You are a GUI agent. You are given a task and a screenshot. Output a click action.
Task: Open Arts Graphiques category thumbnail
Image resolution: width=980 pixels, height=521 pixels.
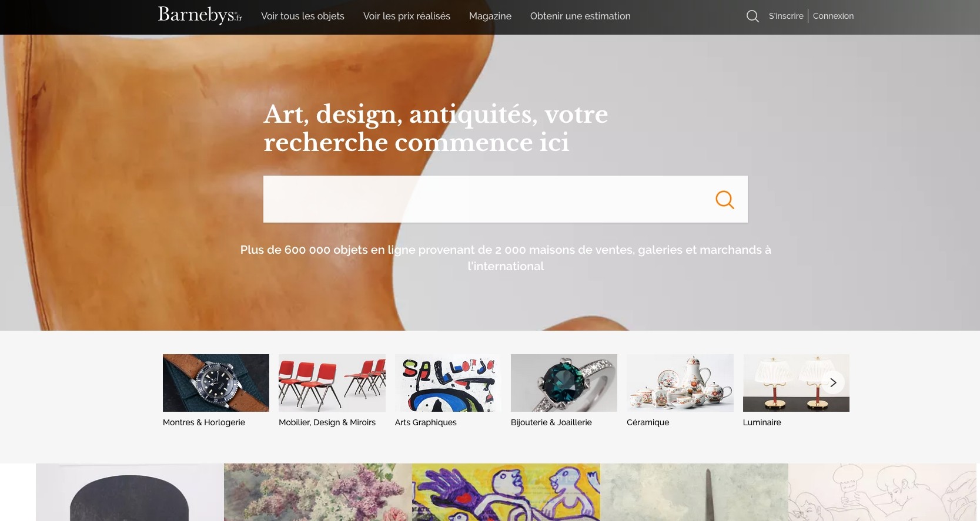tap(448, 383)
